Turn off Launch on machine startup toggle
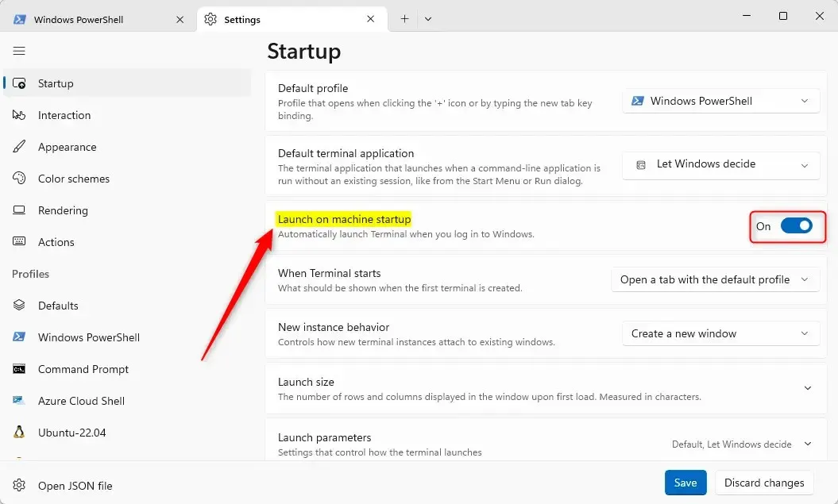The width and height of the screenshot is (838, 504). point(796,226)
